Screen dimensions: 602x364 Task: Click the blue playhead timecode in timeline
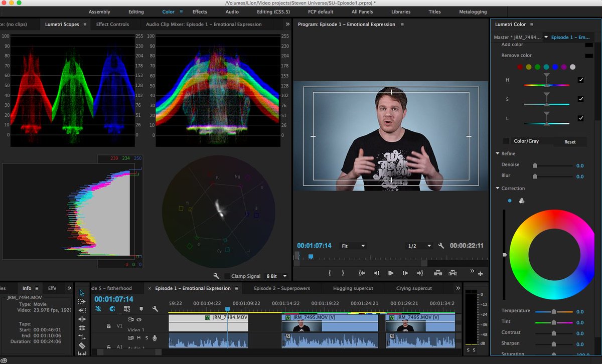tap(114, 299)
